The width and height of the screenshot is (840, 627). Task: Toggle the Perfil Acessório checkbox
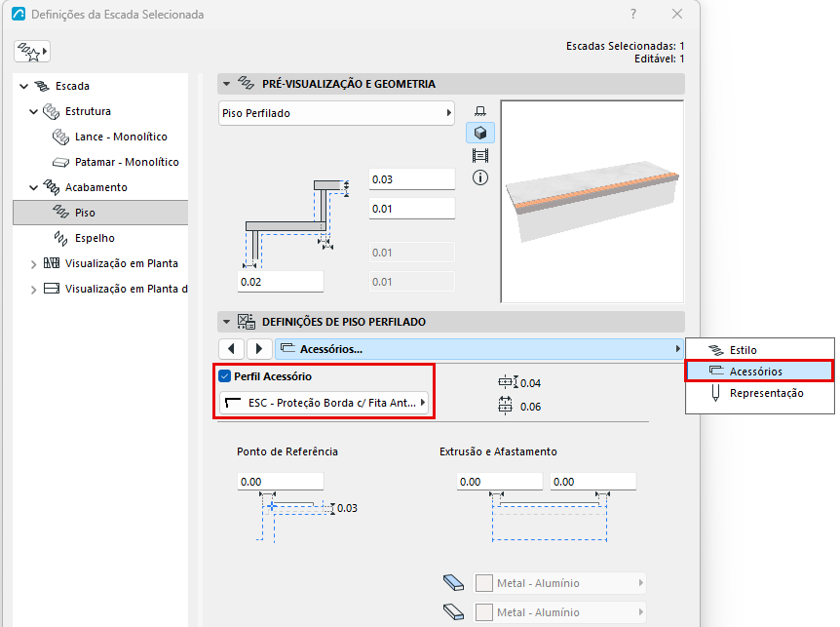225,376
